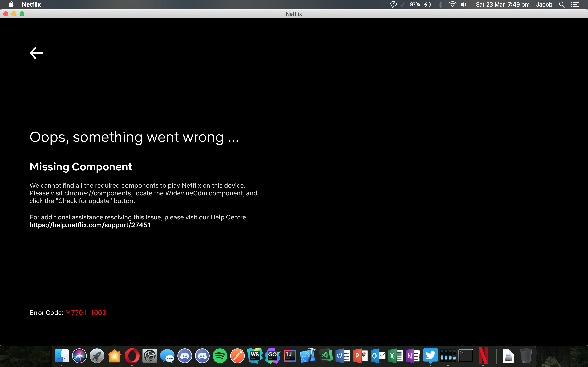The width and height of the screenshot is (588, 367).
Task: Open the Netflix app menu
Action: (31, 5)
